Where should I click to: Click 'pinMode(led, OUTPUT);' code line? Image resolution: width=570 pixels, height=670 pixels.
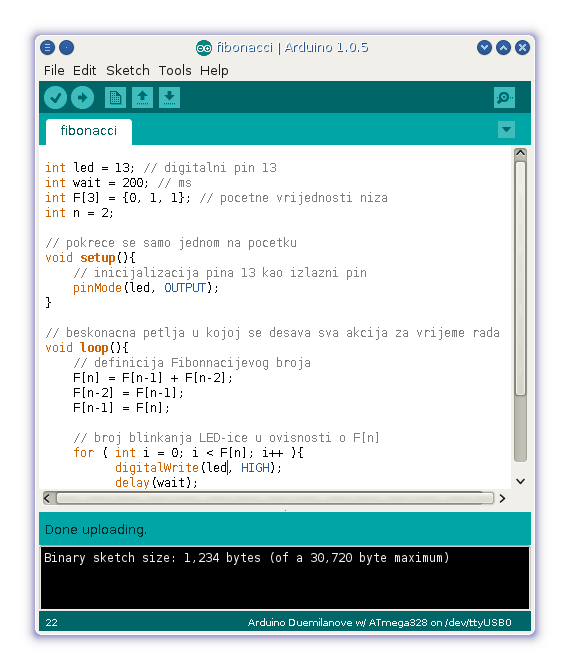click(x=146, y=288)
